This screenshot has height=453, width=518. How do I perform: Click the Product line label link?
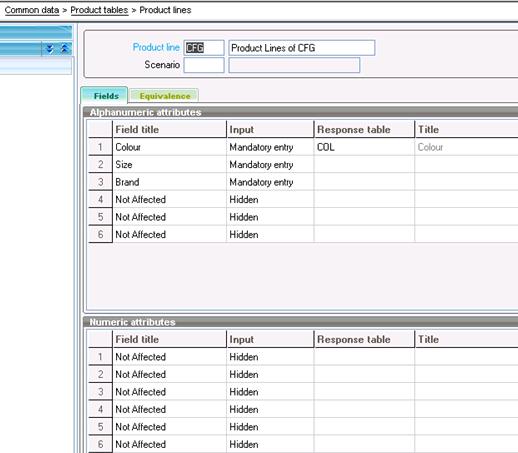click(x=156, y=47)
